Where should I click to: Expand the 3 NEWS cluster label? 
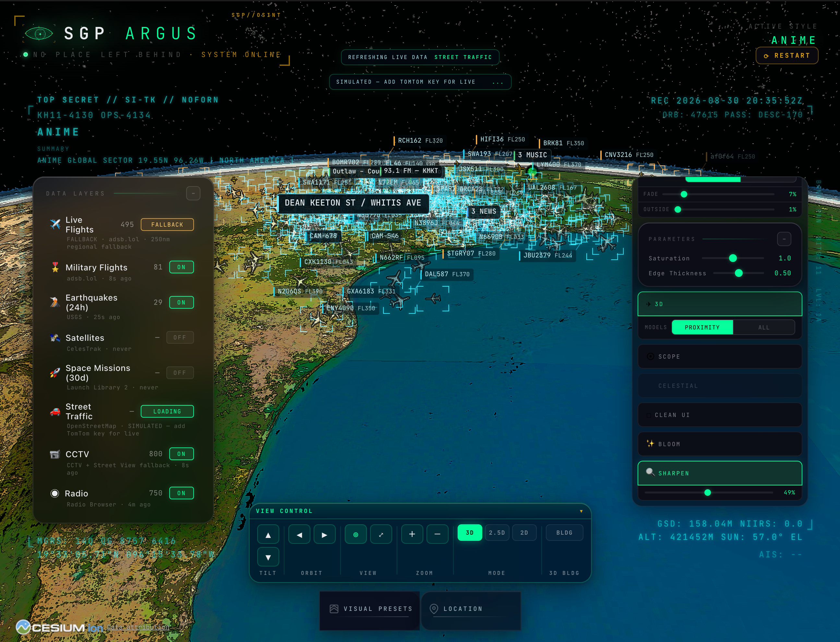484,211
